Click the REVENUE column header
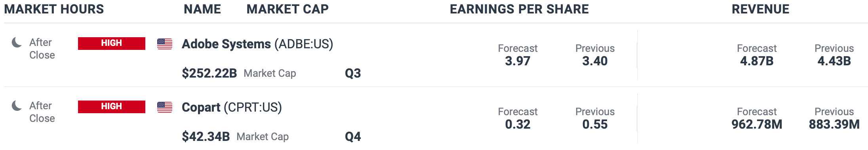868x150 pixels. click(x=760, y=9)
